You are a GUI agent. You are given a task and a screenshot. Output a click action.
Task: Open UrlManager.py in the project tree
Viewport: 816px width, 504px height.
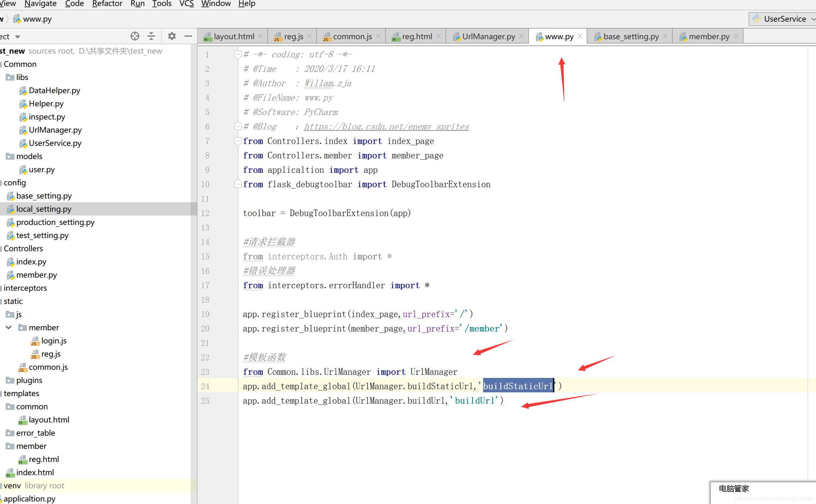click(55, 130)
